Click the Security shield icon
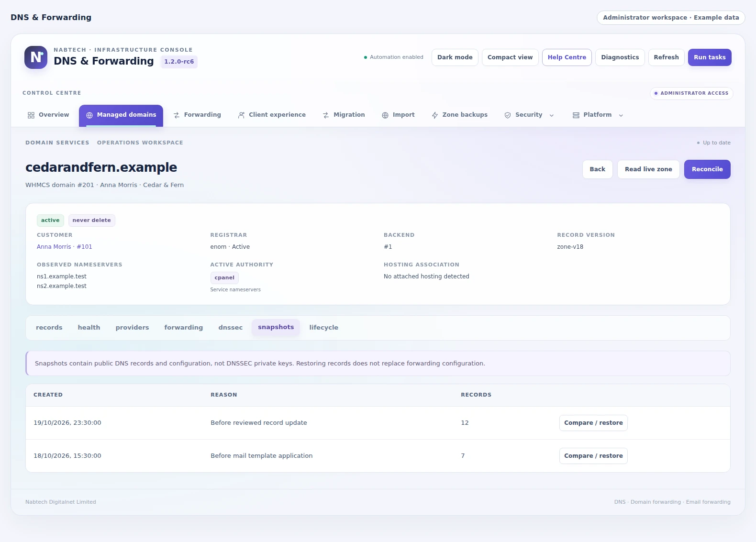The width and height of the screenshot is (756, 542). (x=508, y=115)
